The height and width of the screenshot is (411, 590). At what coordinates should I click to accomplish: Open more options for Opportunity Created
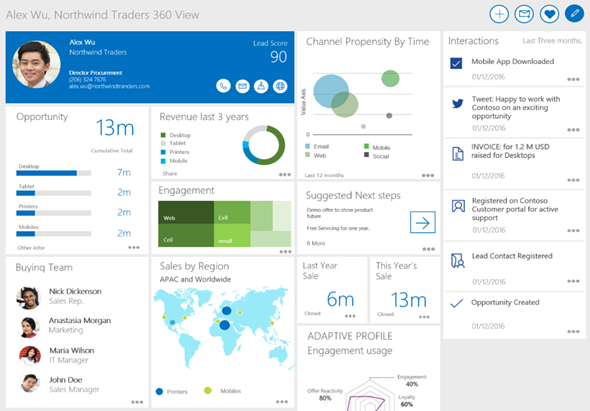573,332
